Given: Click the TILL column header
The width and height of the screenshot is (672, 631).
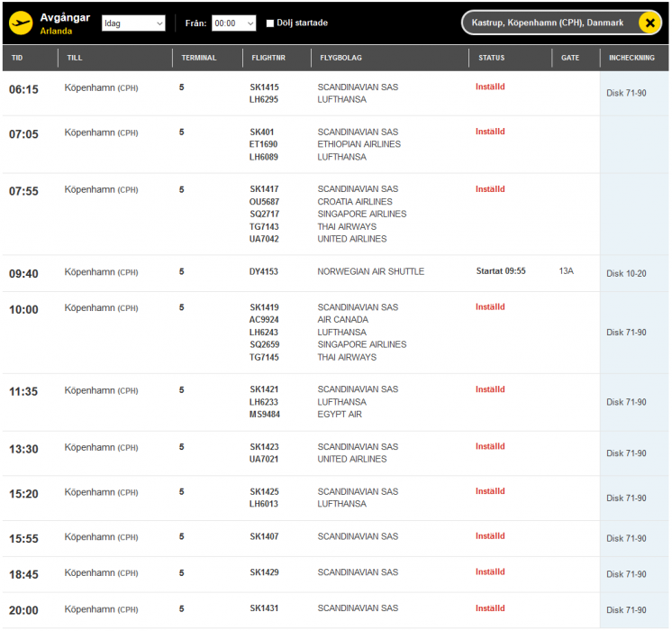Looking at the screenshot, I should pos(75,58).
